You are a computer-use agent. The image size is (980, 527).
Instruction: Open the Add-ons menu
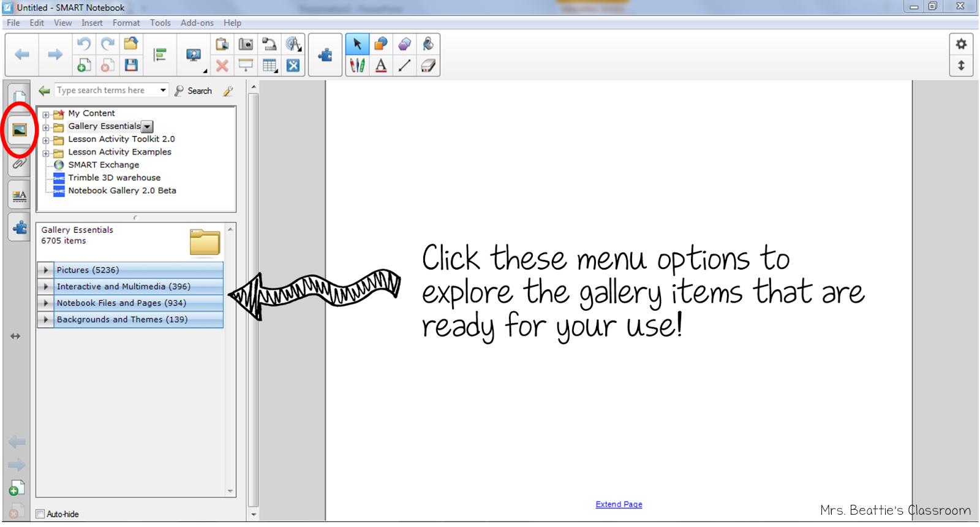click(x=197, y=23)
